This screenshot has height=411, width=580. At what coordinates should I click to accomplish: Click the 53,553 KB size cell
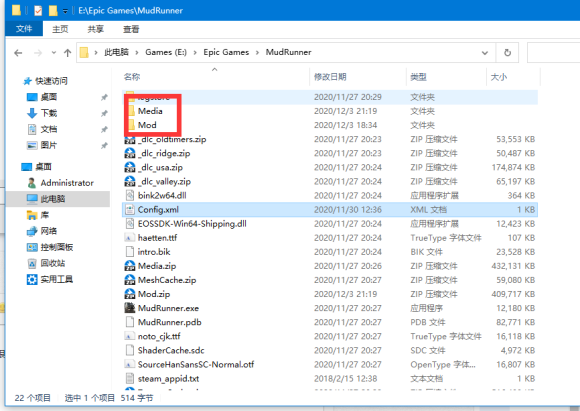tap(516, 139)
